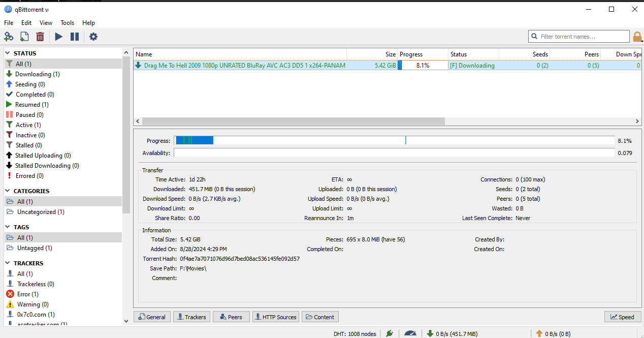Focus the Filter torrent names search field

579,37
